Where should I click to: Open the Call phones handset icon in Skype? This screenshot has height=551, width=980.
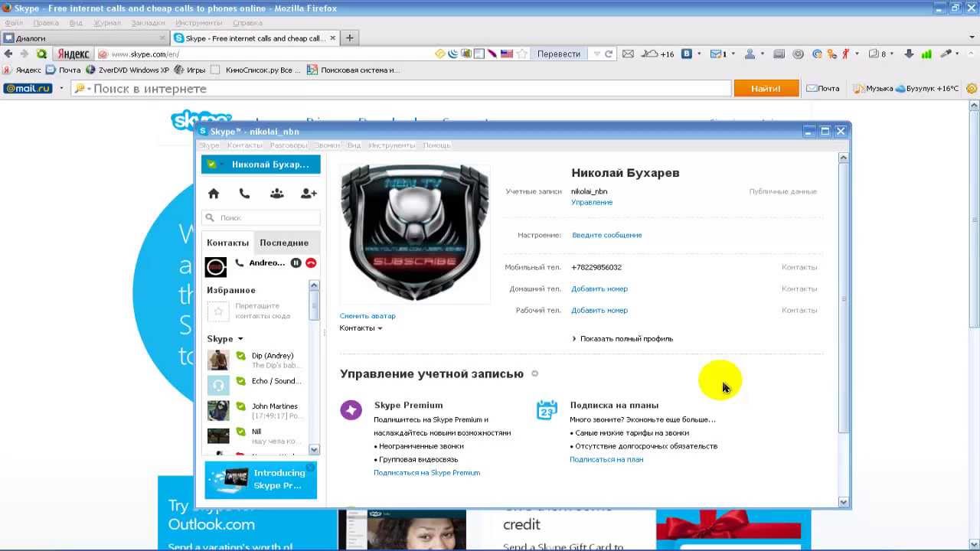point(244,194)
